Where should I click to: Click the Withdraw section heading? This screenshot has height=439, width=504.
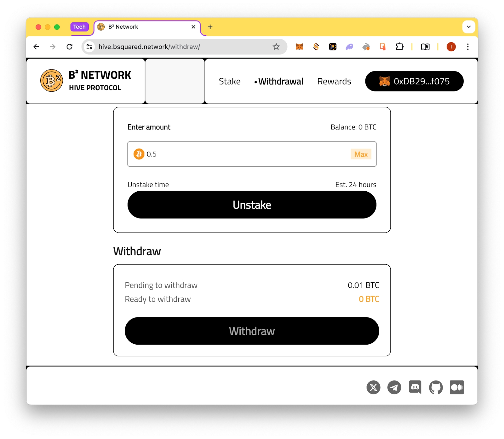137,251
